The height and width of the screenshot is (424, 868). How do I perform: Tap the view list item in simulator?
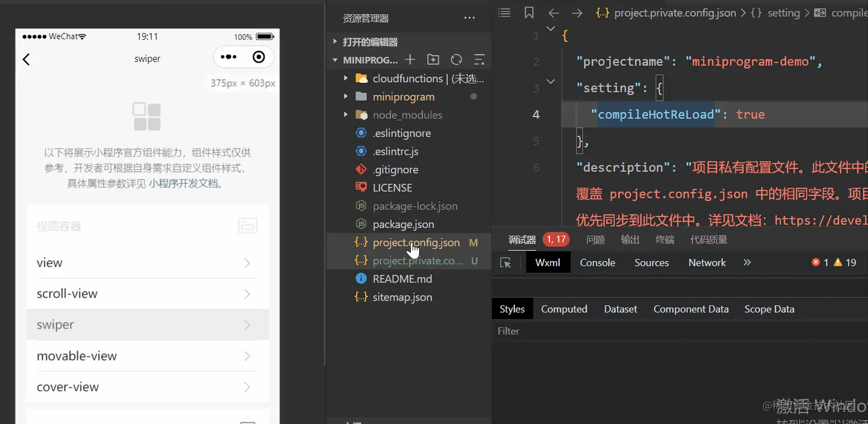(148, 263)
